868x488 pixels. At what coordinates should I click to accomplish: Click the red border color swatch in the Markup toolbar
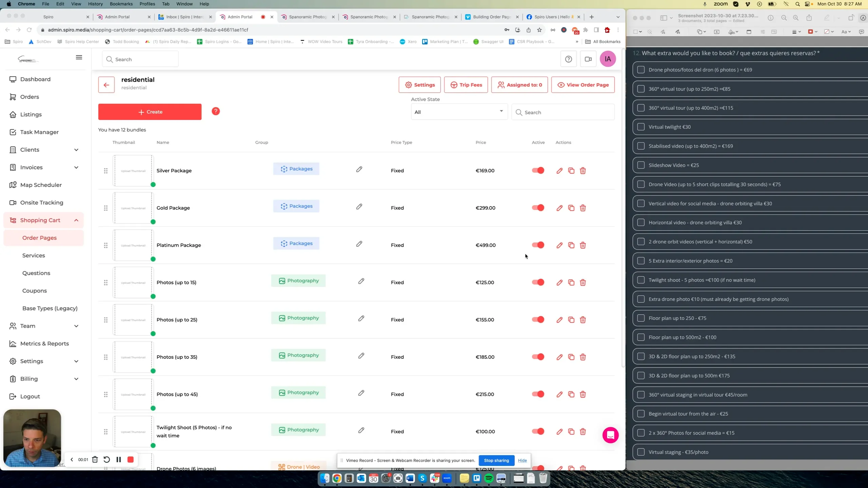coord(811,31)
